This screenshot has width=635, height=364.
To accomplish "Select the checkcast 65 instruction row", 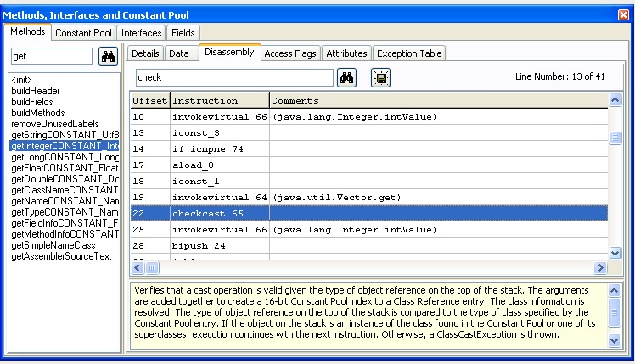I will 369,213.
